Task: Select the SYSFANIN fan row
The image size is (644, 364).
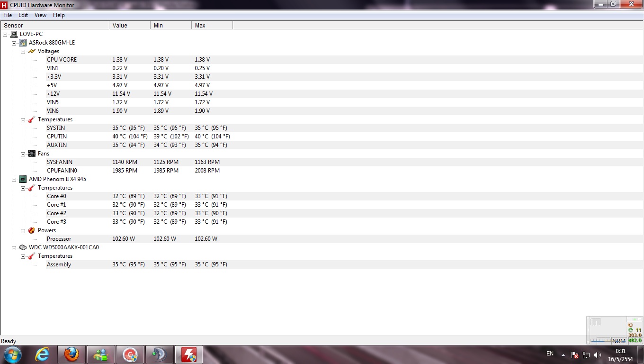Action: point(322,162)
